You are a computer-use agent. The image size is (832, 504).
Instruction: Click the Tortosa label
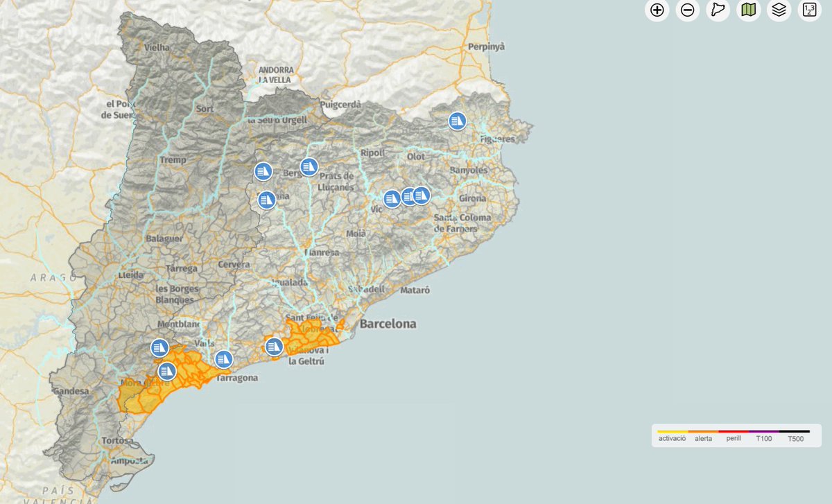(116, 441)
